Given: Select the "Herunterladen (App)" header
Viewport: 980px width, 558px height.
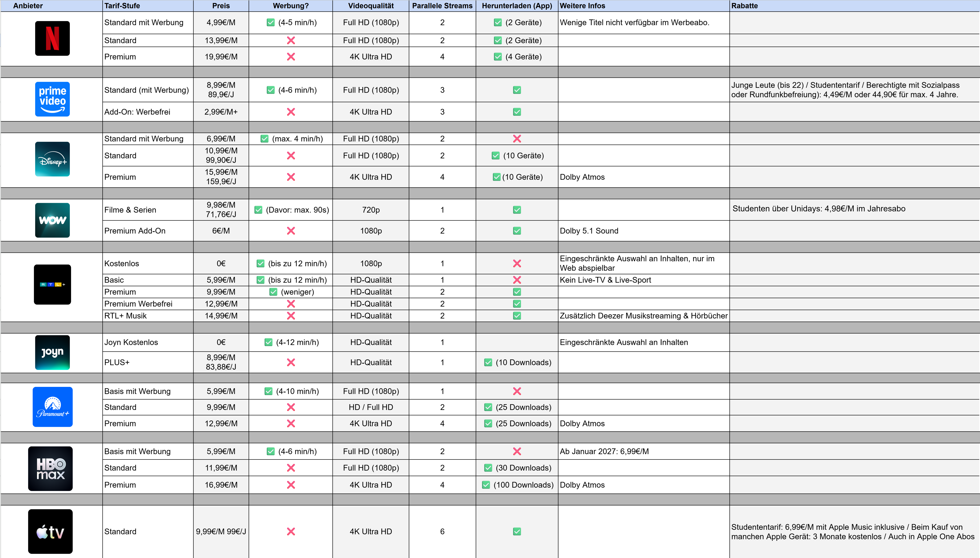Looking at the screenshot, I should 517,6.
